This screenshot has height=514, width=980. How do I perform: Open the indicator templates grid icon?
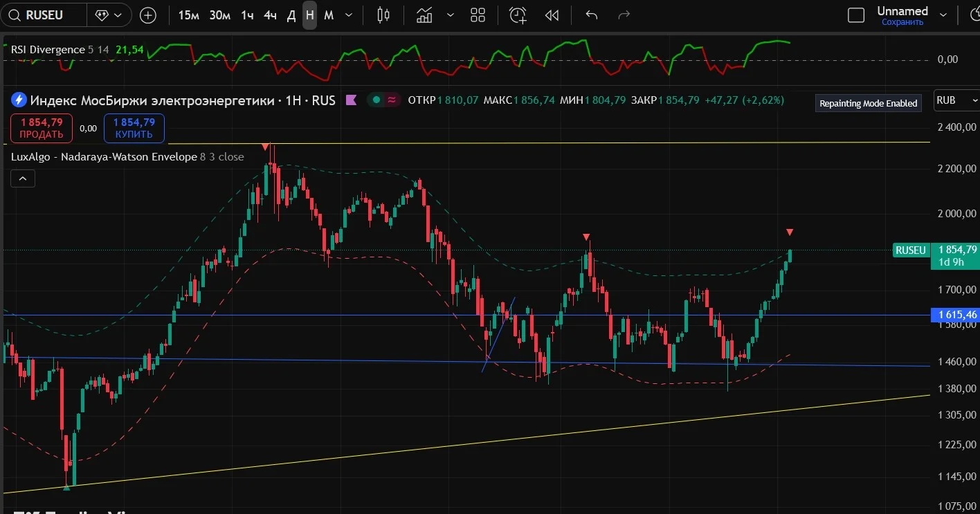[478, 15]
